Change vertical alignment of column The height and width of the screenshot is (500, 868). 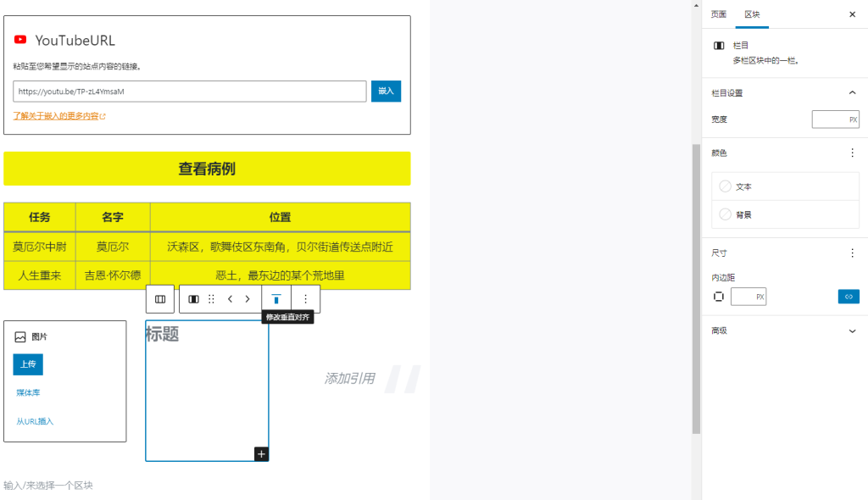(276, 299)
